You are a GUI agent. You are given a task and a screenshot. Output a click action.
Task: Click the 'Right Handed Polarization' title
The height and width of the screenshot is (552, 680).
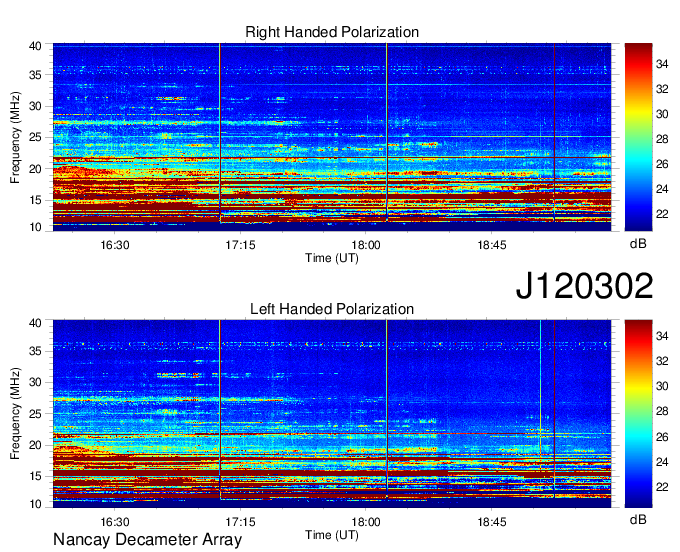tap(332, 32)
